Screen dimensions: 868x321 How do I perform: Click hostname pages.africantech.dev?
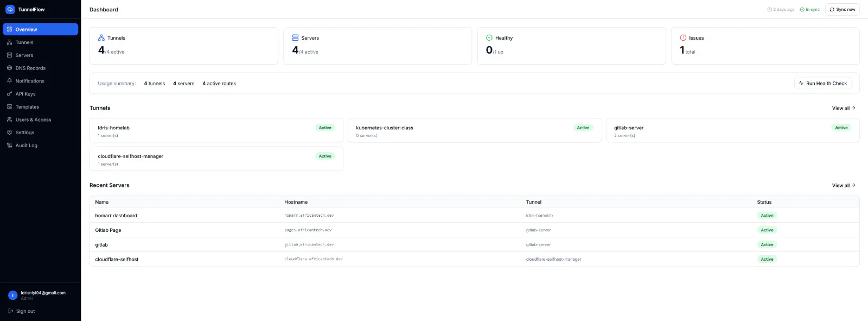308,230
